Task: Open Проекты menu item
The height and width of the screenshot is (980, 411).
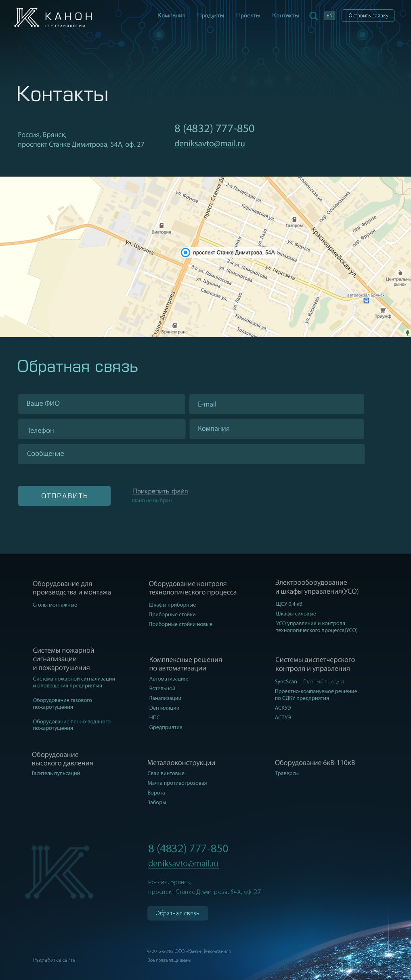Action: [x=248, y=15]
